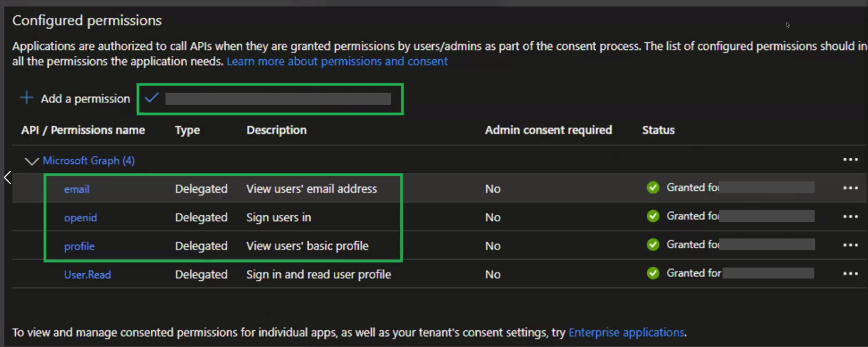
Task: Click the Admin consent required column header
Action: click(x=548, y=130)
